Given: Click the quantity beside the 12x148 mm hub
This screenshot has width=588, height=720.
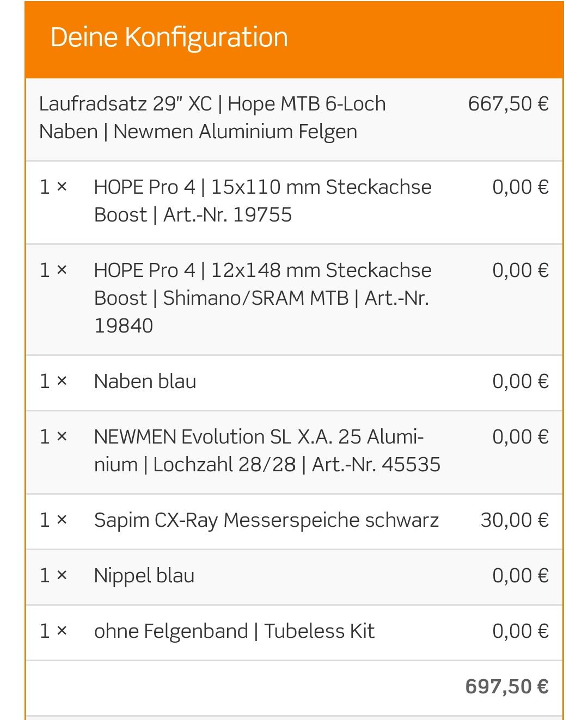Looking at the screenshot, I should [53, 270].
